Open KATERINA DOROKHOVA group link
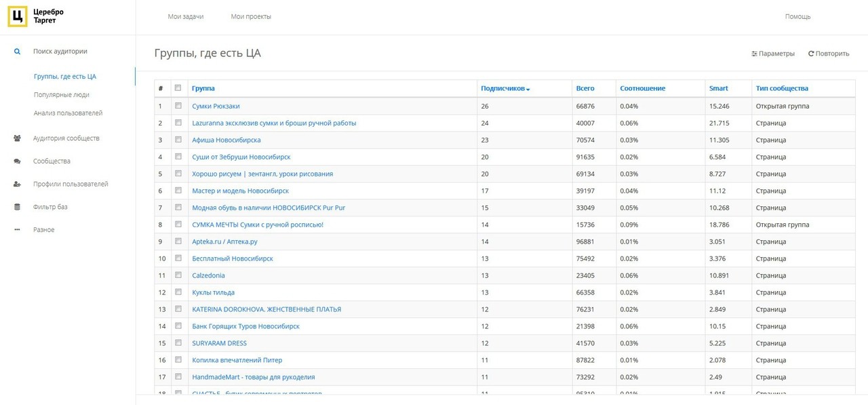Viewport: 868px width, 405px height. tap(267, 310)
